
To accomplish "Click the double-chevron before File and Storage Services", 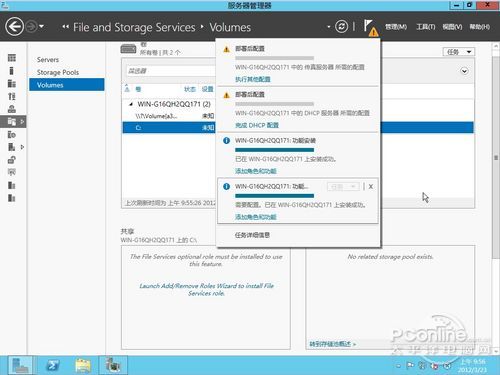I will tap(65, 27).
